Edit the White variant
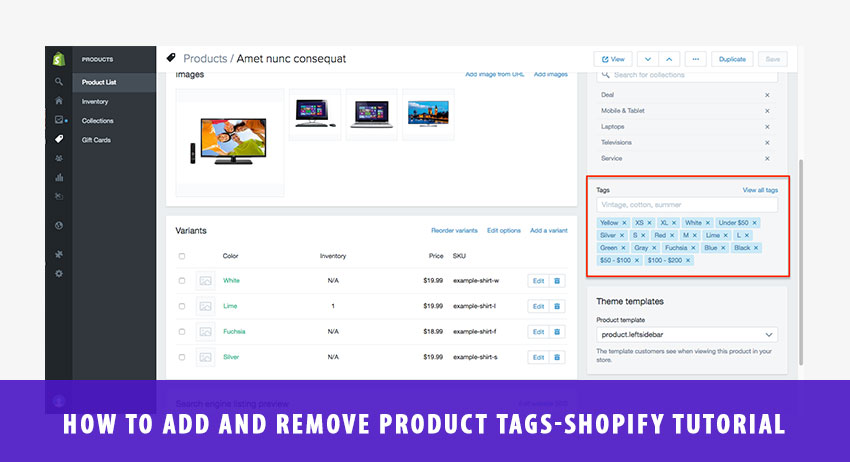Screen dimensions: 850x462 538,281
